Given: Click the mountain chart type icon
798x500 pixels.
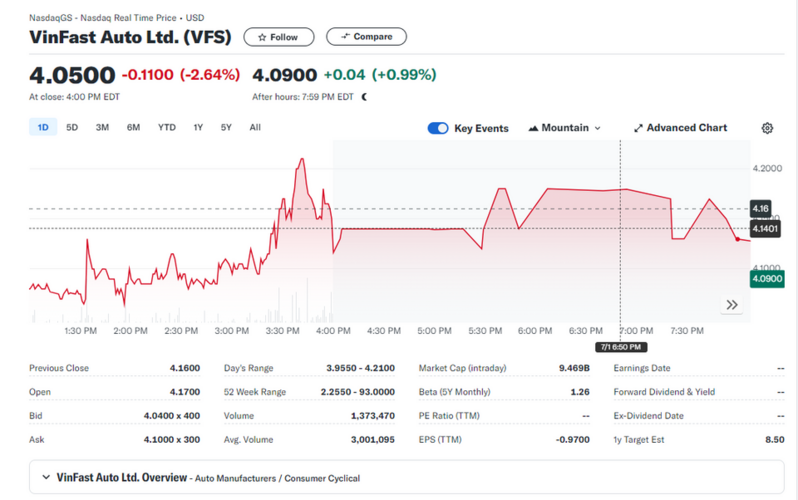Looking at the screenshot, I should point(533,128).
